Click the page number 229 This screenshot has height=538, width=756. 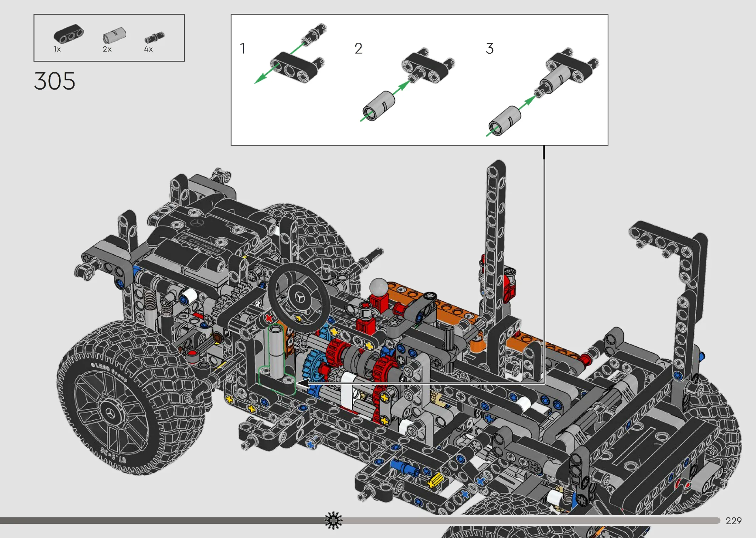coord(734,521)
